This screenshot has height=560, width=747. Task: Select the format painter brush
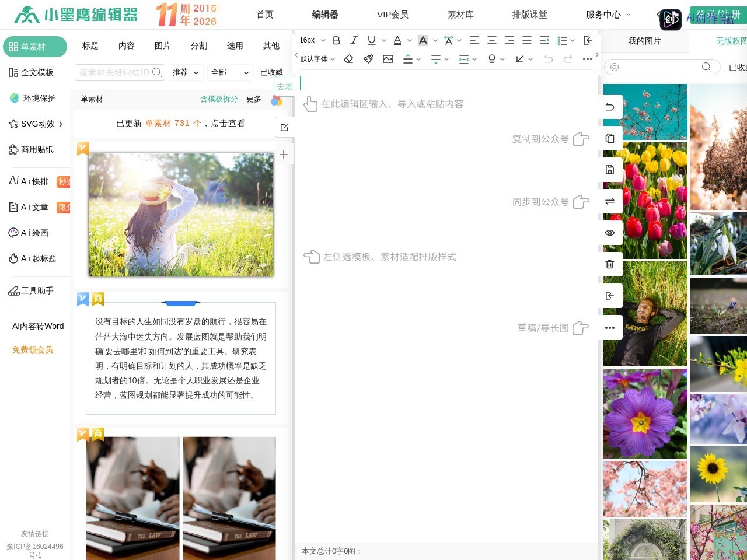click(368, 59)
